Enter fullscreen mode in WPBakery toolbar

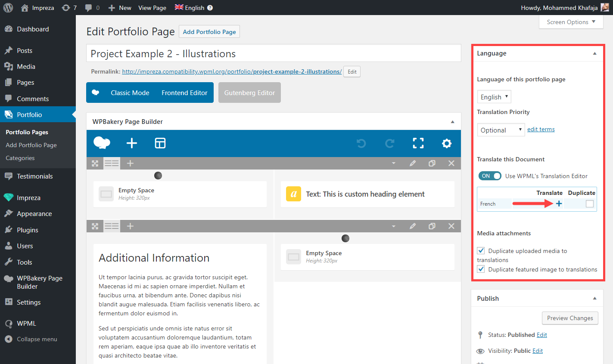(418, 143)
